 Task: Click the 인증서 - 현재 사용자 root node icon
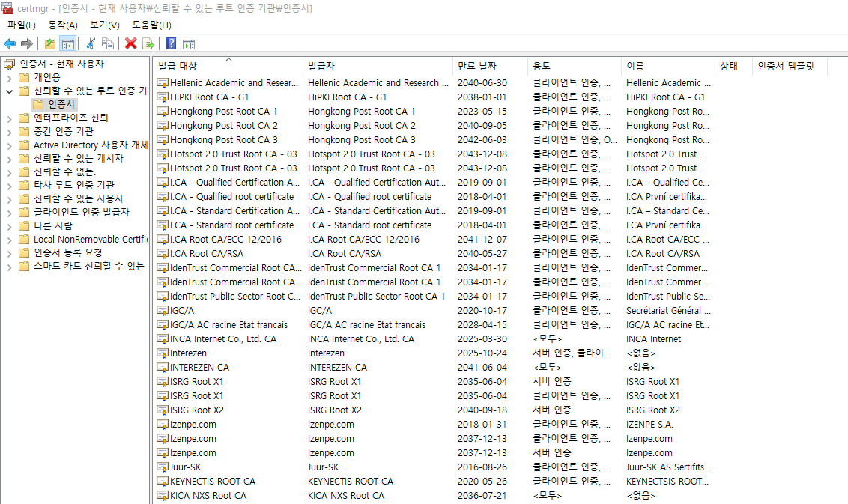[9, 64]
